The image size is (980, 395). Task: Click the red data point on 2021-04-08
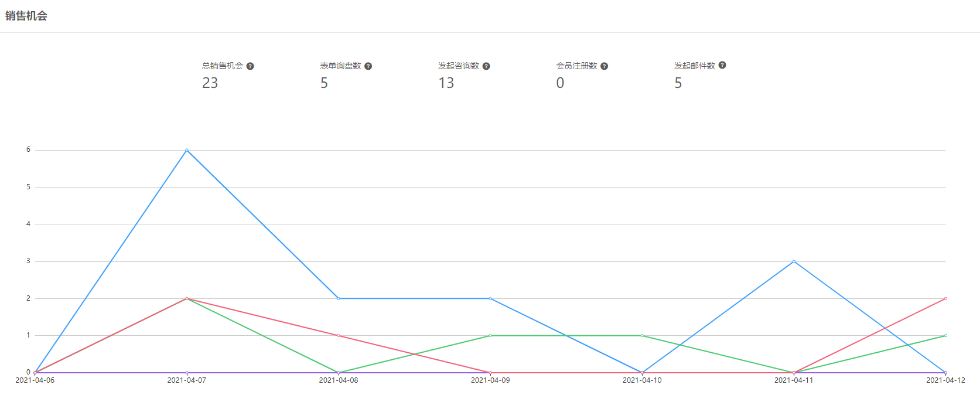(x=339, y=336)
